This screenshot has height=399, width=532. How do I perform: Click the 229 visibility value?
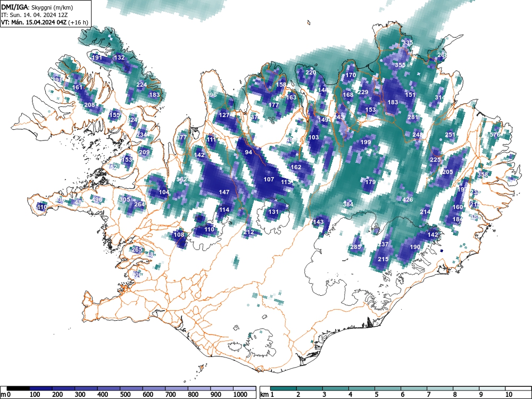point(363,92)
